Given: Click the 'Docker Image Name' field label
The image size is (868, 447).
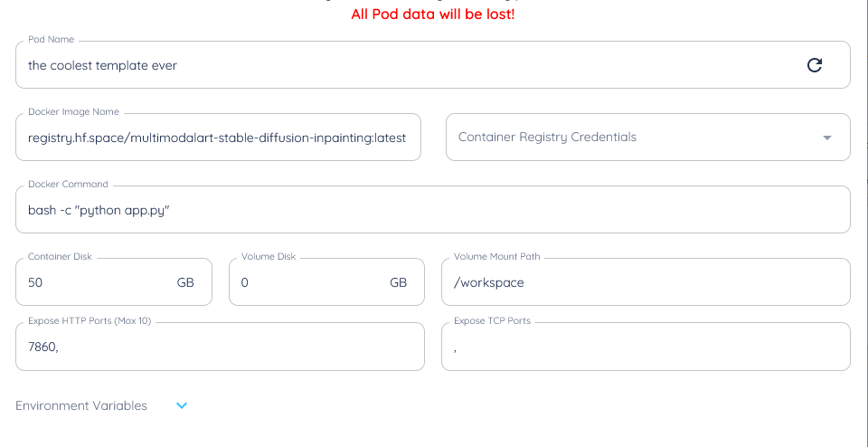Looking at the screenshot, I should (x=73, y=112).
